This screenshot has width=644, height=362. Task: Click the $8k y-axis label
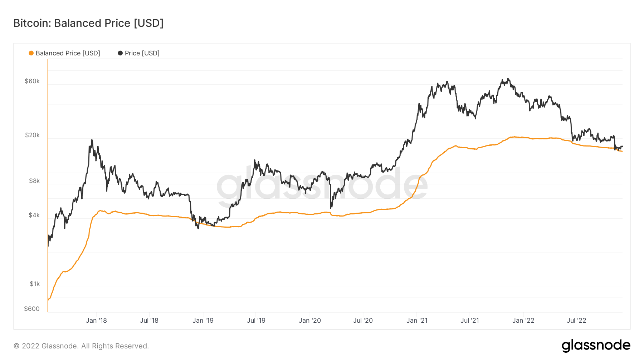click(34, 181)
